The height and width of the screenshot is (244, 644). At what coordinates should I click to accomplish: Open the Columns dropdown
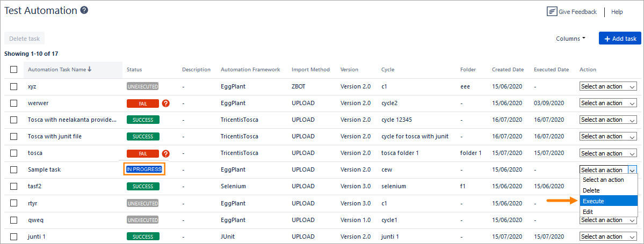570,39
